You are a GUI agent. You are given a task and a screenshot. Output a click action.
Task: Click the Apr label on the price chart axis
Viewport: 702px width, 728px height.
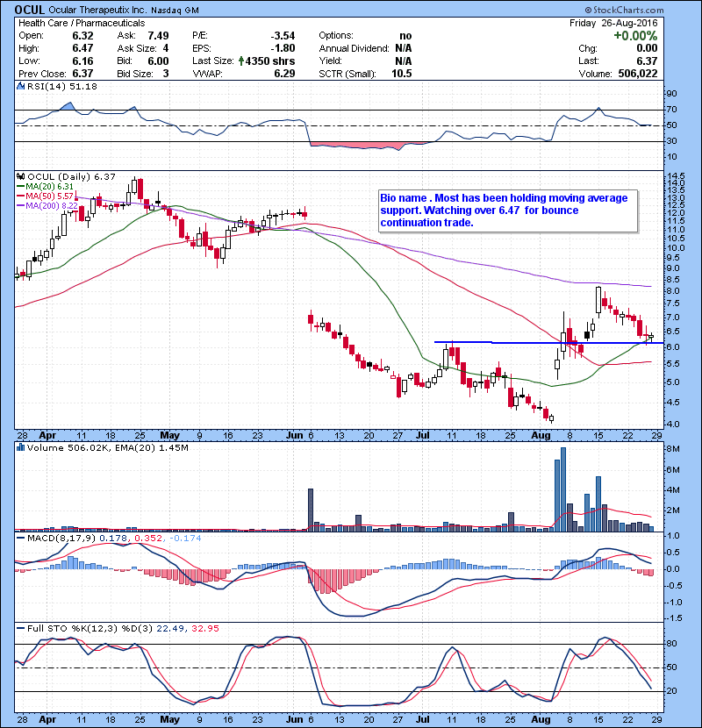47,436
